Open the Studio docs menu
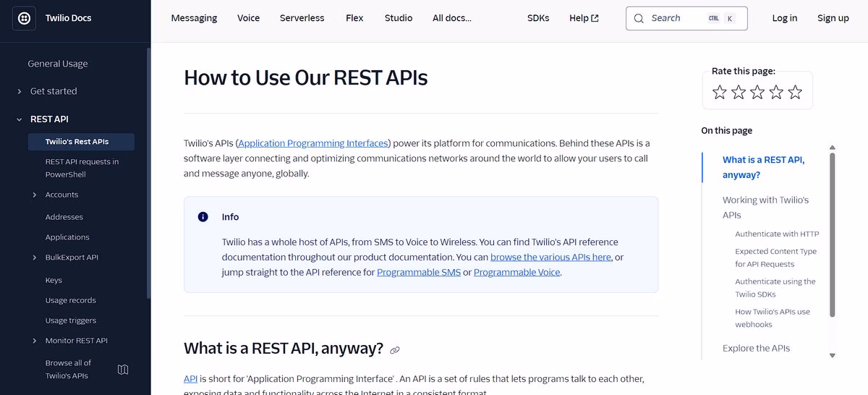Screen dimensions: 868x395 click(x=399, y=18)
